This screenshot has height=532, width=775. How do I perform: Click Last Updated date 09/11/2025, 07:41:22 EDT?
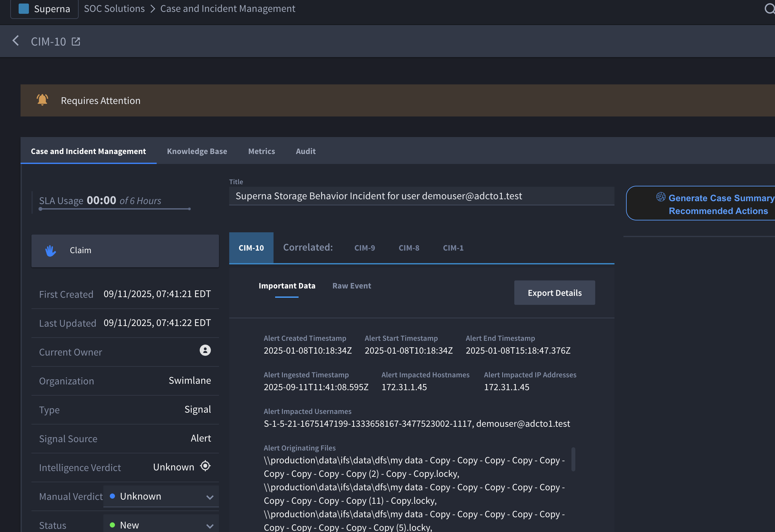point(157,323)
